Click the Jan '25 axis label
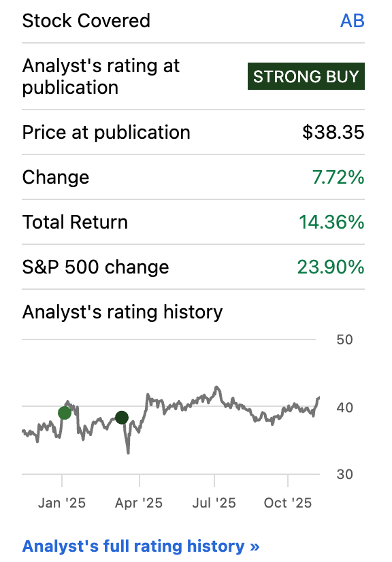 tap(64, 503)
